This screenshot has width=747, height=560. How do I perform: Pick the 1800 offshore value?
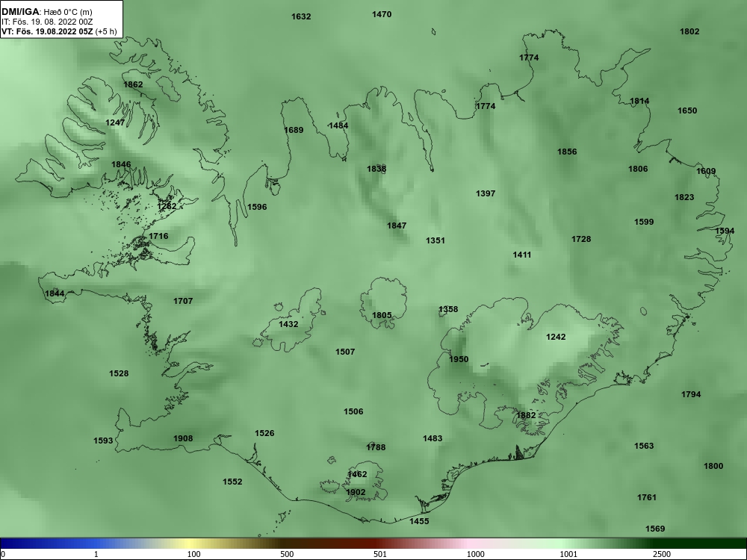pyautogui.click(x=713, y=466)
